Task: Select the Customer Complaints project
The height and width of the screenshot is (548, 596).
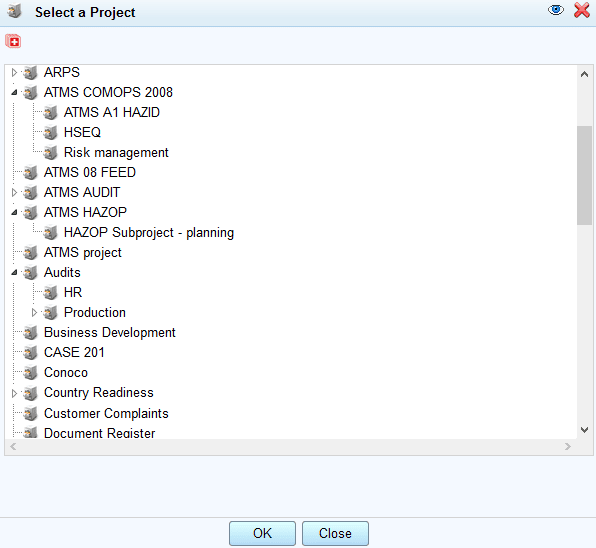Action: pyautogui.click(x=106, y=413)
